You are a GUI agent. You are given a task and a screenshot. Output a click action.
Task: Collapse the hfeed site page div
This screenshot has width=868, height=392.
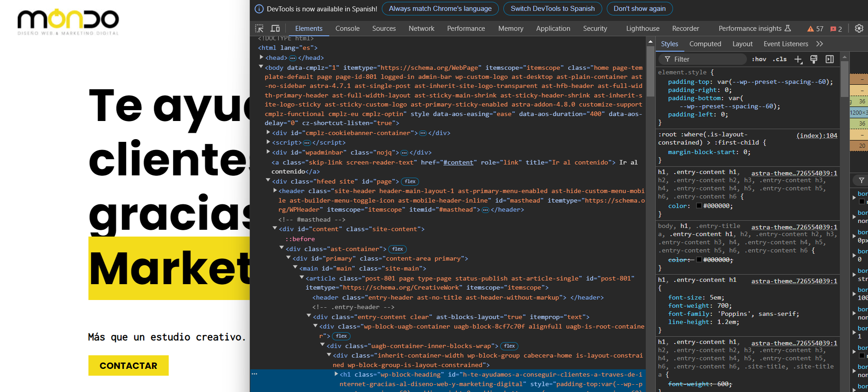(x=268, y=180)
